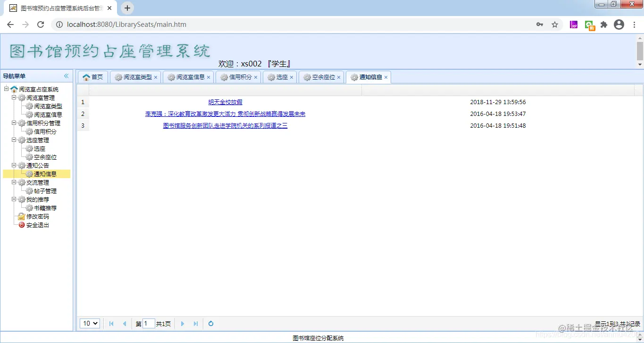The width and height of the screenshot is (644, 343).
Task: Click the gear icon beside 阅览室管理
Action: (x=22, y=98)
